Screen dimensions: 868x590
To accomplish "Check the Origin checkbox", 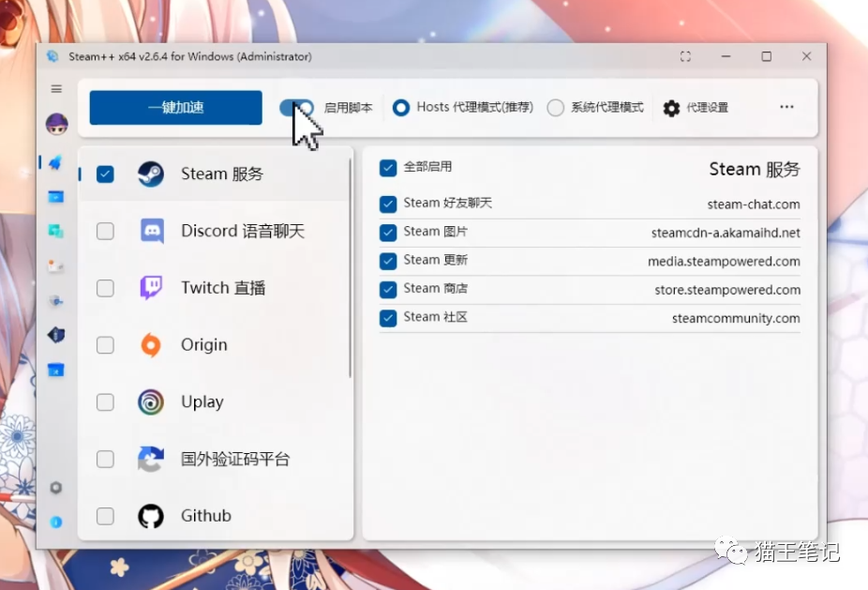I will pyautogui.click(x=105, y=345).
